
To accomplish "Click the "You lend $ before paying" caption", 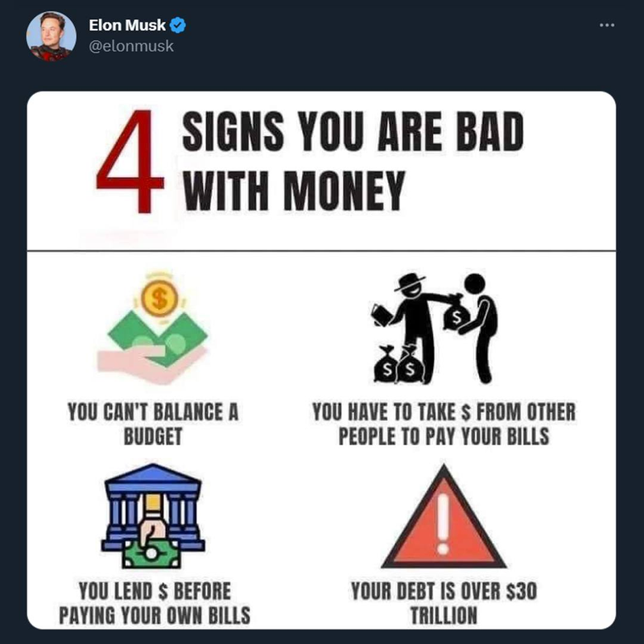I will pos(155,604).
